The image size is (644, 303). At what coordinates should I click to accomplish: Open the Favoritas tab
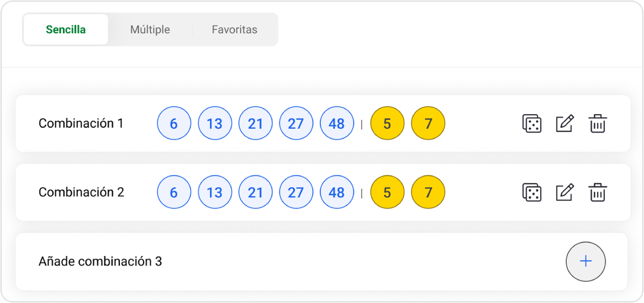234,30
